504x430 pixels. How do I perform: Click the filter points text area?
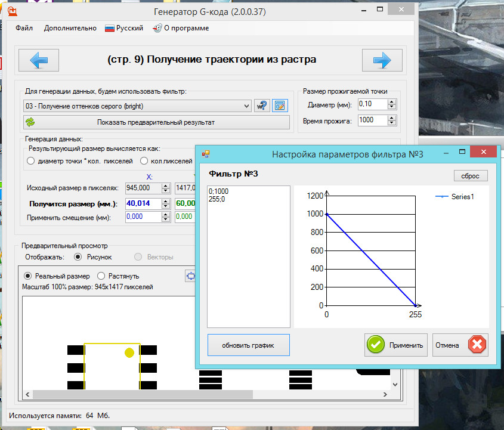pyautogui.click(x=249, y=256)
